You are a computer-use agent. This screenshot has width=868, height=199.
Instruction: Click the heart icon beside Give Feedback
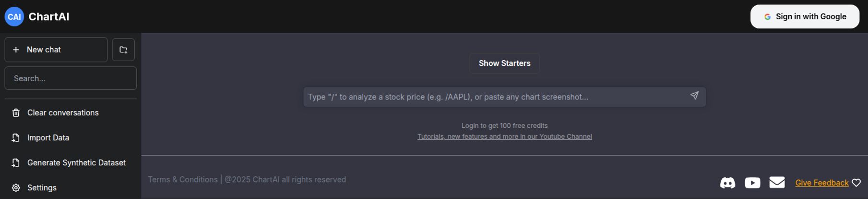(x=856, y=183)
